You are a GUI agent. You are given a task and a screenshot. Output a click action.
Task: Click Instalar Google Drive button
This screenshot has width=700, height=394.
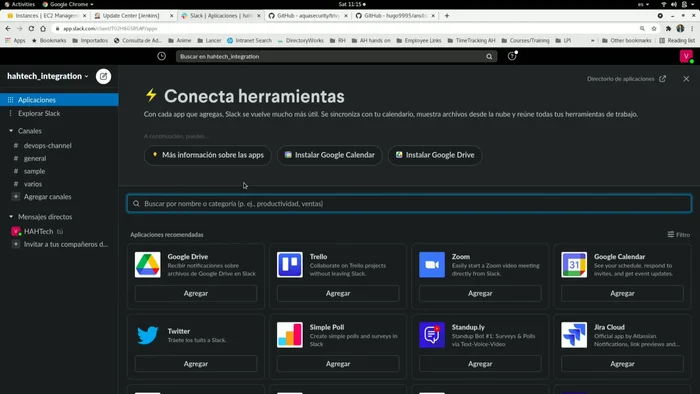pyautogui.click(x=435, y=155)
